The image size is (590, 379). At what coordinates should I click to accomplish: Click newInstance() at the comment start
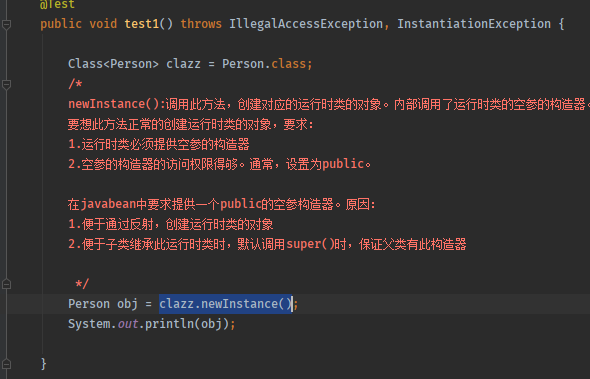pos(114,104)
